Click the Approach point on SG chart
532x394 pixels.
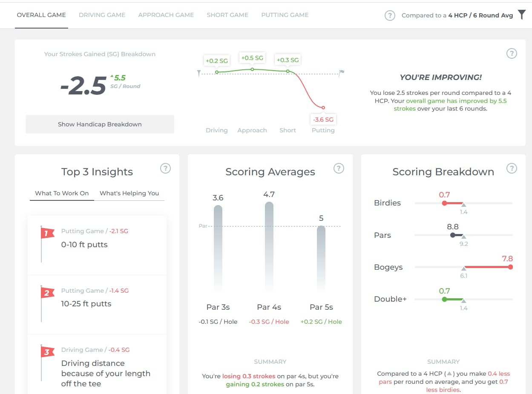[x=252, y=69]
